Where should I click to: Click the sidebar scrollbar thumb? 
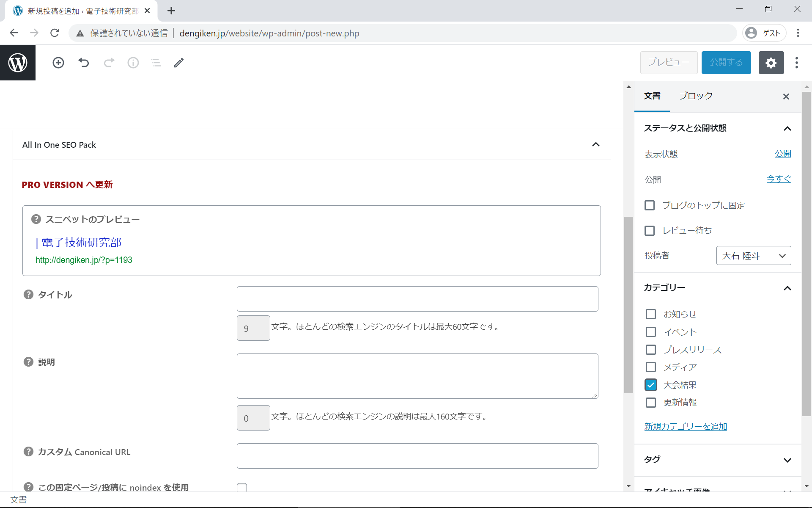pyautogui.click(x=807, y=254)
